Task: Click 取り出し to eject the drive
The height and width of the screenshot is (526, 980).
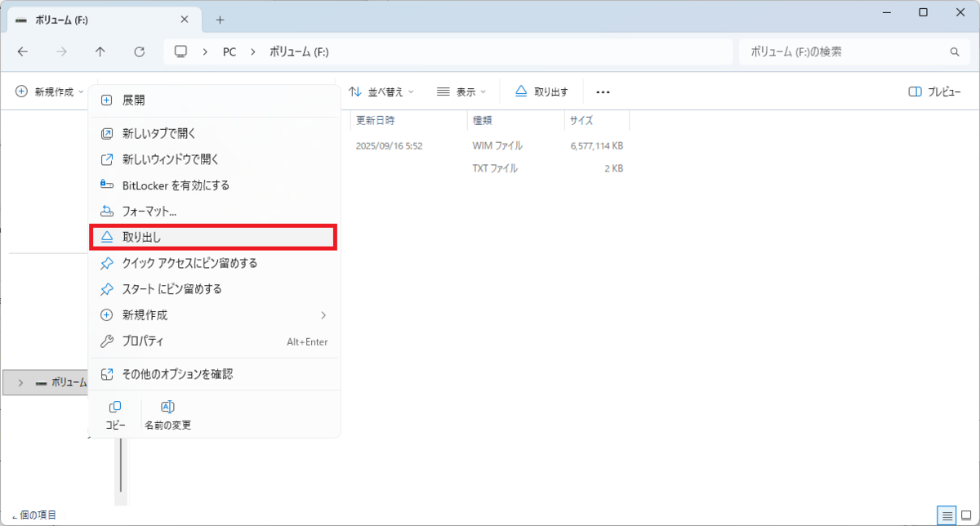Action: tap(213, 237)
